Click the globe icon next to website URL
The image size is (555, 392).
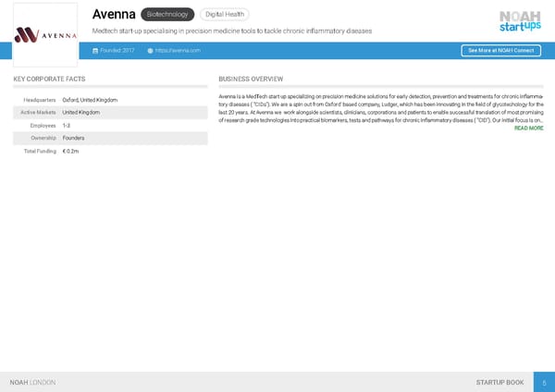pyautogui.click(x=150, y=50)
